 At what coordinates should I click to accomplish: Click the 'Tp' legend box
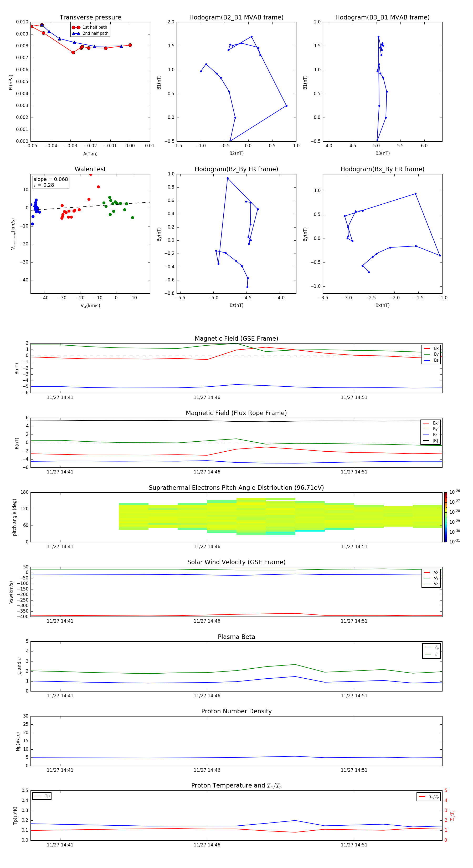tap(42, 796)
